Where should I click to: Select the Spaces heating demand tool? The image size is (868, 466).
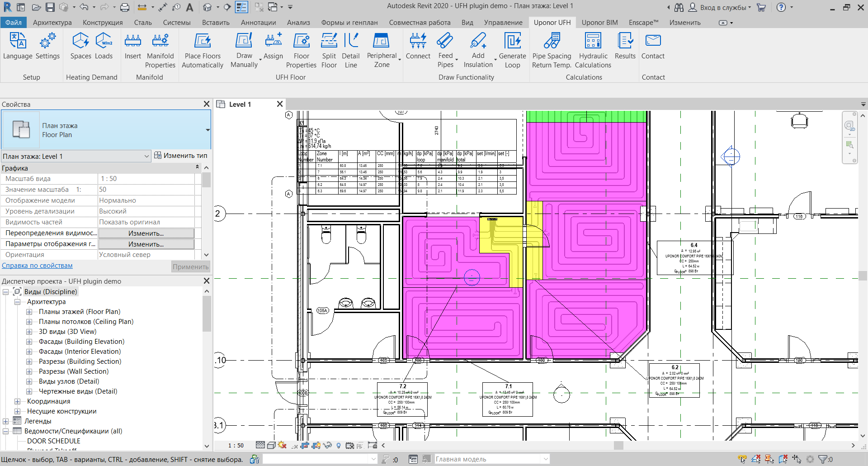81,46
